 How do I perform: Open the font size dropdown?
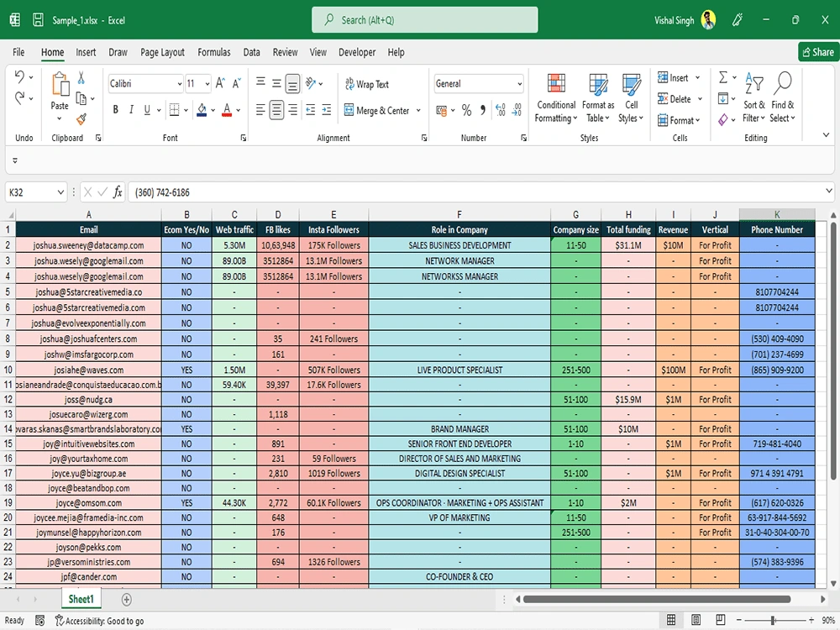[x=207, y=84]
